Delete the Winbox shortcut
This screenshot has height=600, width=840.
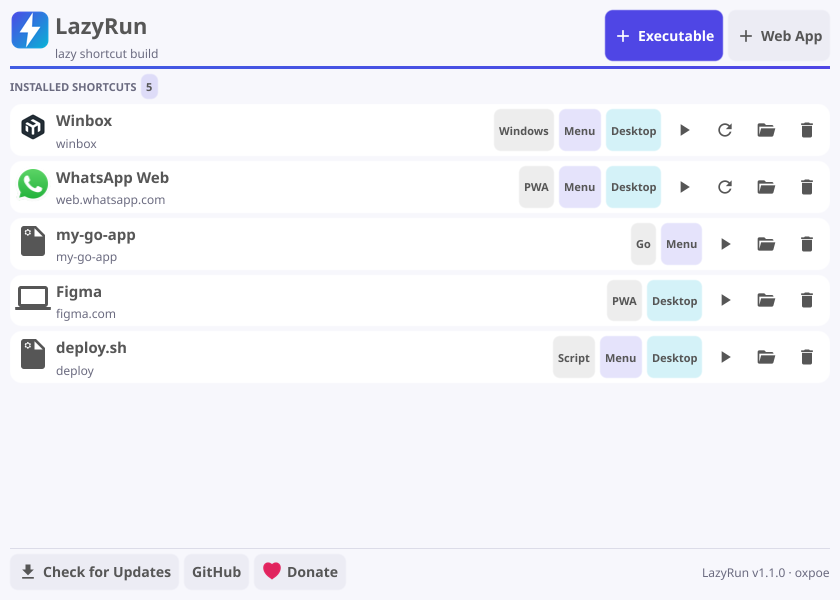coord(807,130)
